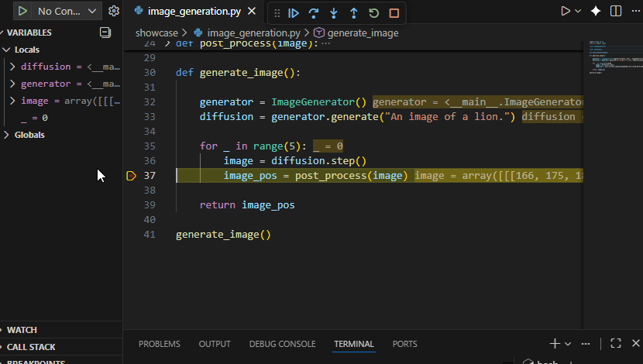The image size is (643, 364).
Task: Continue debugging execution
Action: click(294, 13)
